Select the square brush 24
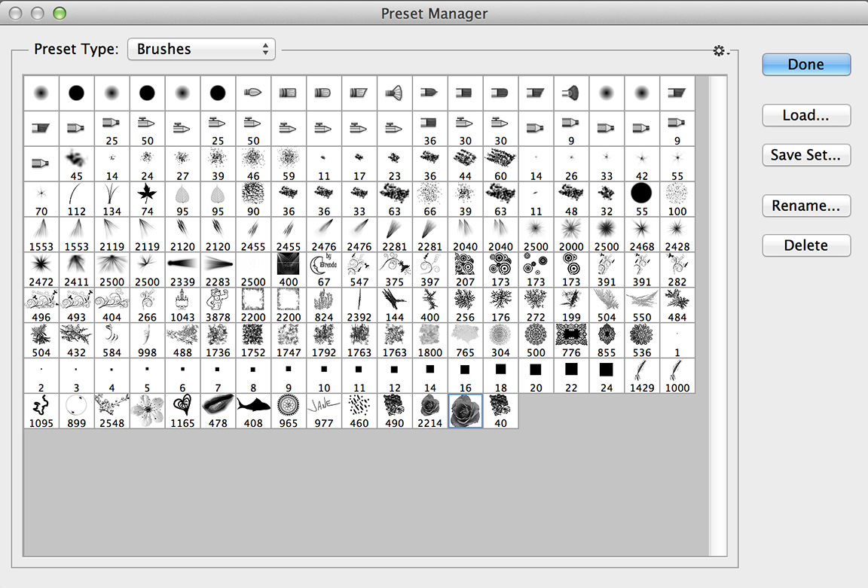The height and width of the screenshot is (588, 868). tap(606, 376)
